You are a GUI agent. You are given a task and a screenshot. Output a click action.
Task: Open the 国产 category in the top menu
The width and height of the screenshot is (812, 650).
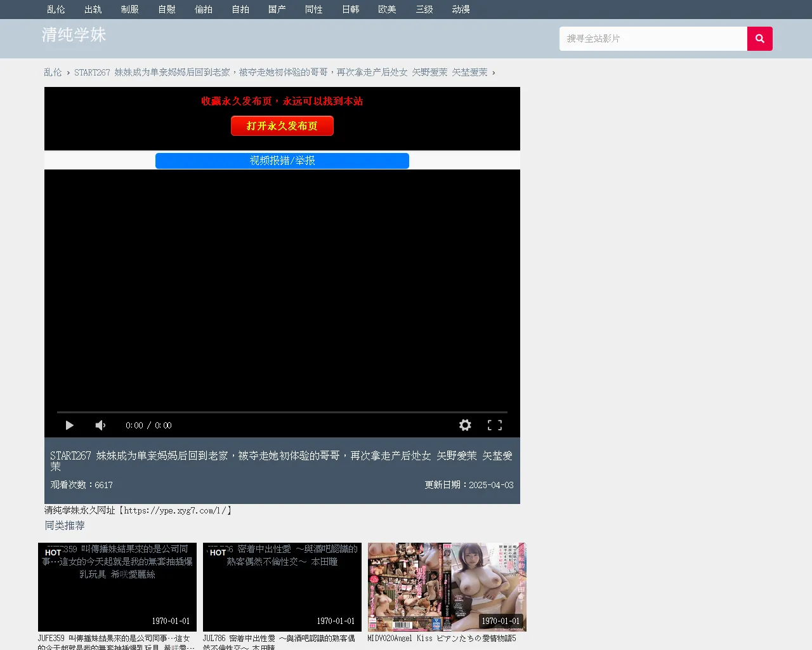[x=277, y=10]
